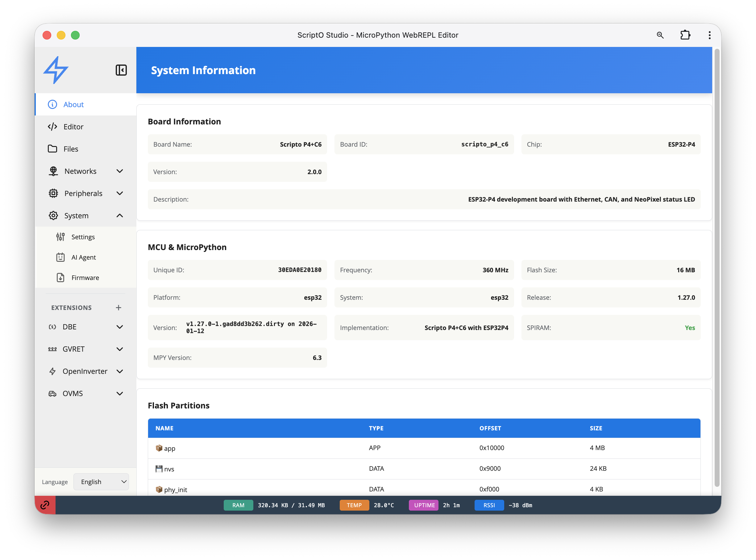The image size is (756, 560).
Task: Collapse the sidebar panel toggle
Action: [121, 70]
